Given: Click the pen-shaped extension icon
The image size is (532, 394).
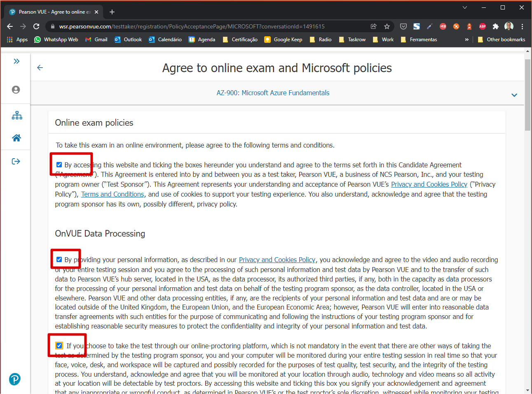Looking at the screenshot, I should pyautogui.click(x=429, y=26).
